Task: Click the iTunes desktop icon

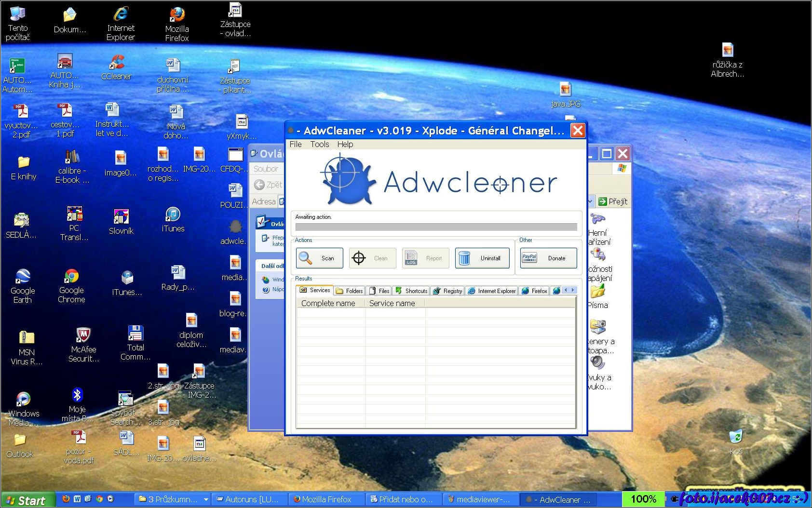Action: (x=173, y=219)
